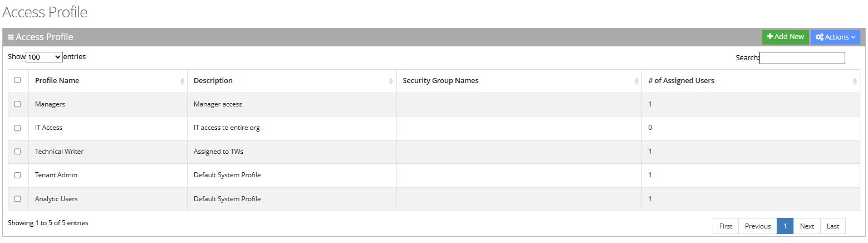Viewport: 868px width, 243px height.
Task: Expand the Show entries dropdown
Action: point(44,57)
